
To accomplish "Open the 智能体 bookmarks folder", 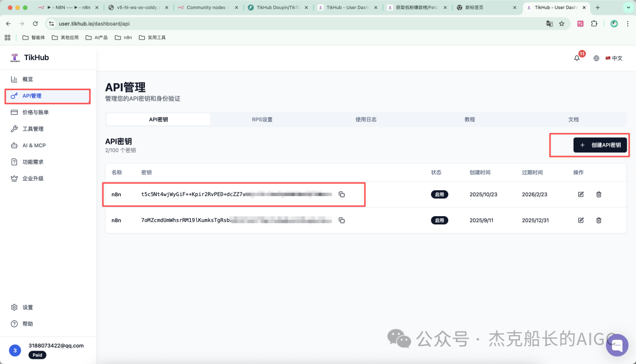I will (34, 37).
